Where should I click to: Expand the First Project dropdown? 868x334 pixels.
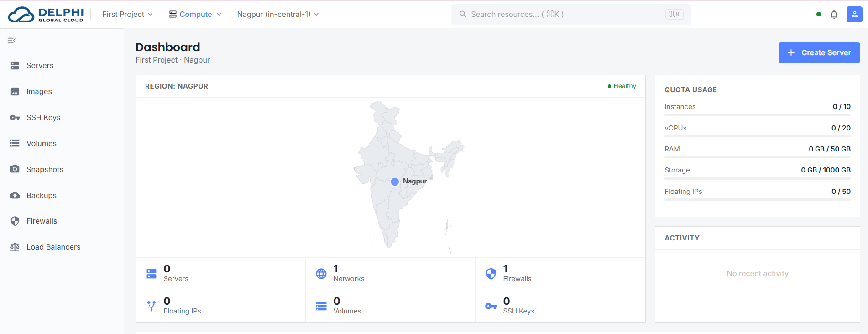pos(127,14)
